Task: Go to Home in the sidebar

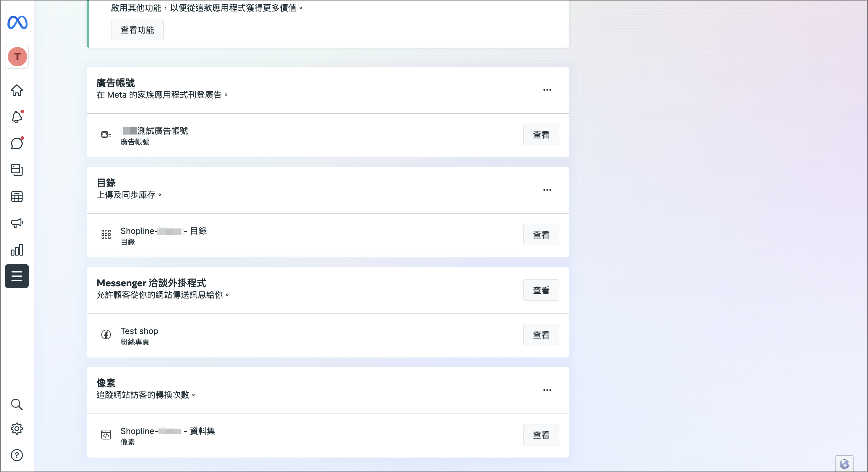Action: coord(17,90)
